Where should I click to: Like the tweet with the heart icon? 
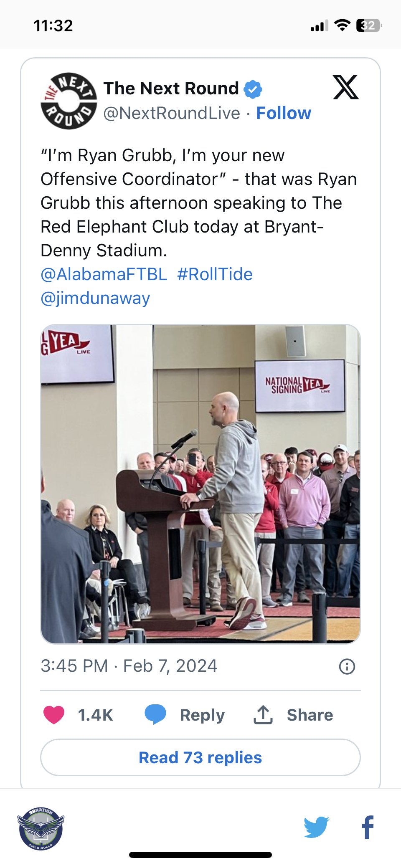[54, 715]
